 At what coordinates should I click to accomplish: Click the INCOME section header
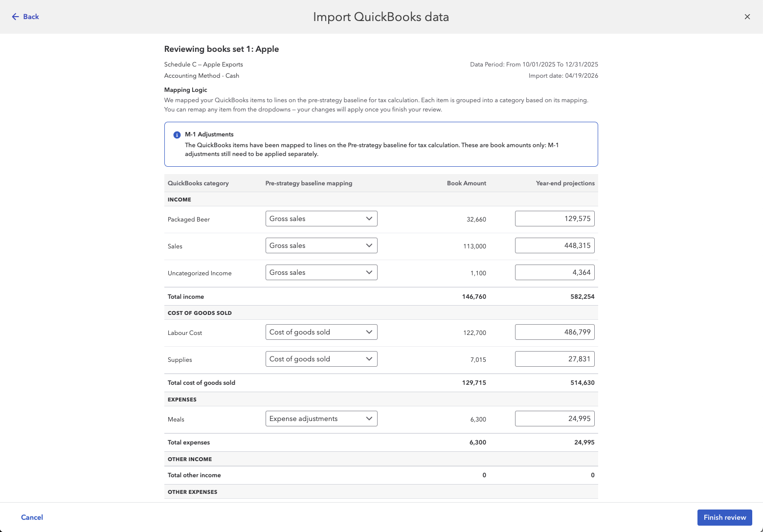point(180,199)
